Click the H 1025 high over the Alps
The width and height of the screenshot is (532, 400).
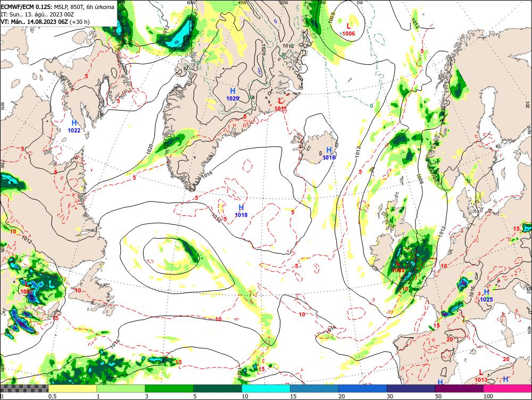(486, 296)
